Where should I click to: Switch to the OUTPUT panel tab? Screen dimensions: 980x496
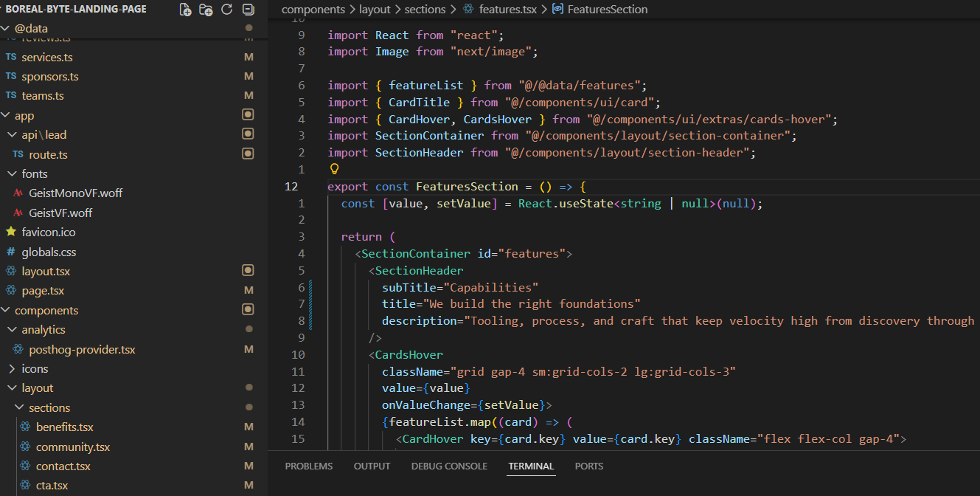click(x=372, y=466)
